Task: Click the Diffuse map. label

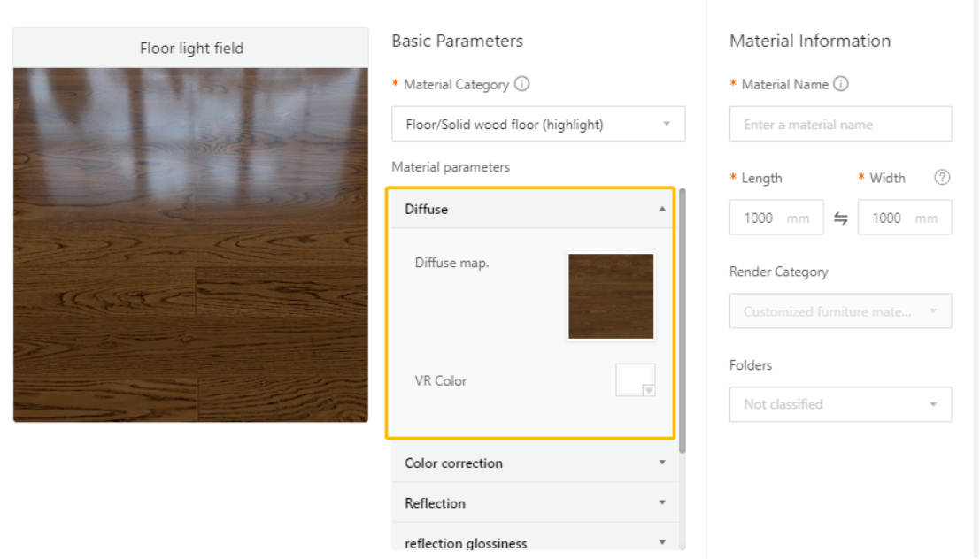Action: [451, 263]
